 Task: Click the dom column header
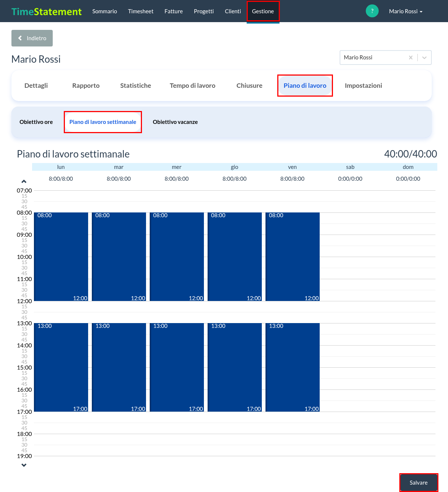click(x=408, y=167)
